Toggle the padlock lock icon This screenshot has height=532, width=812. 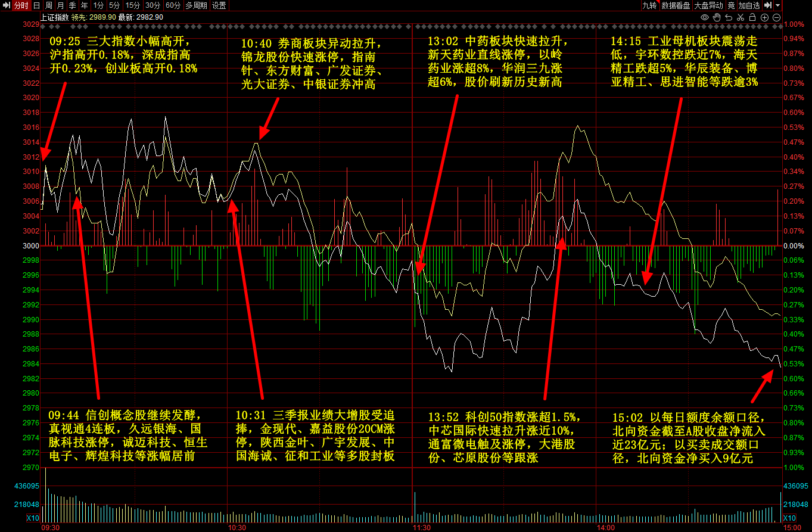click(752, 17)
